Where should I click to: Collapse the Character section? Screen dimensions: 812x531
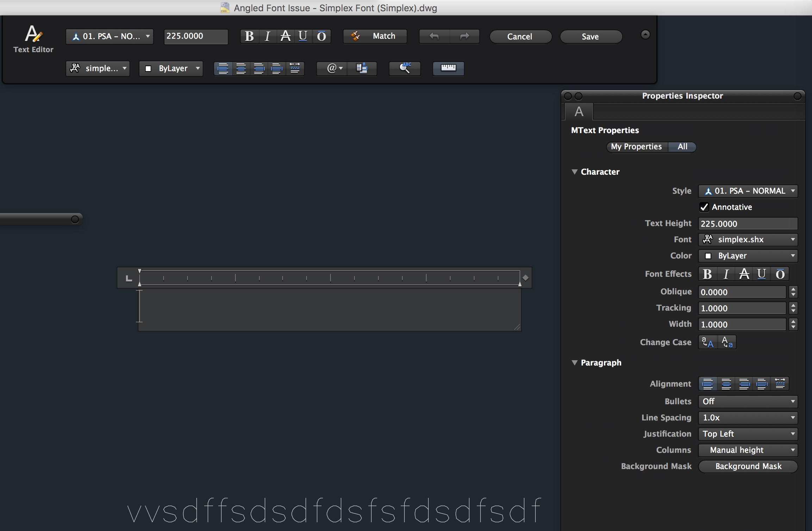[575, 172]
